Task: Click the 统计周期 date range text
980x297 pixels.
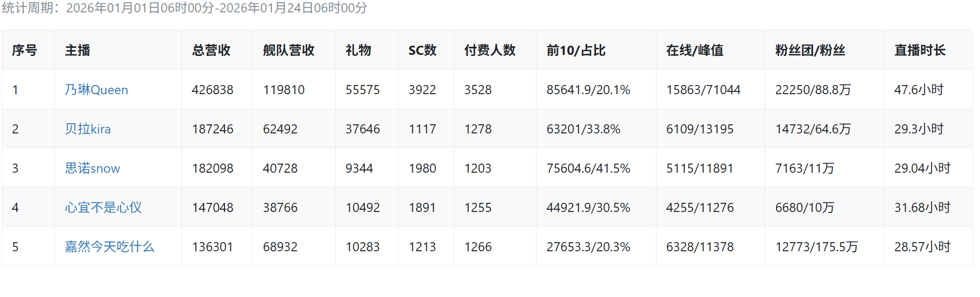Action: 185,8
